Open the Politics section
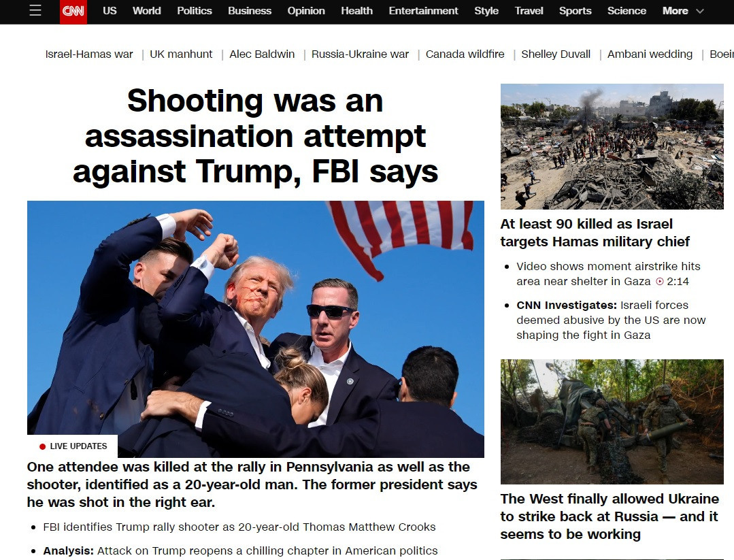 (195, 11)
